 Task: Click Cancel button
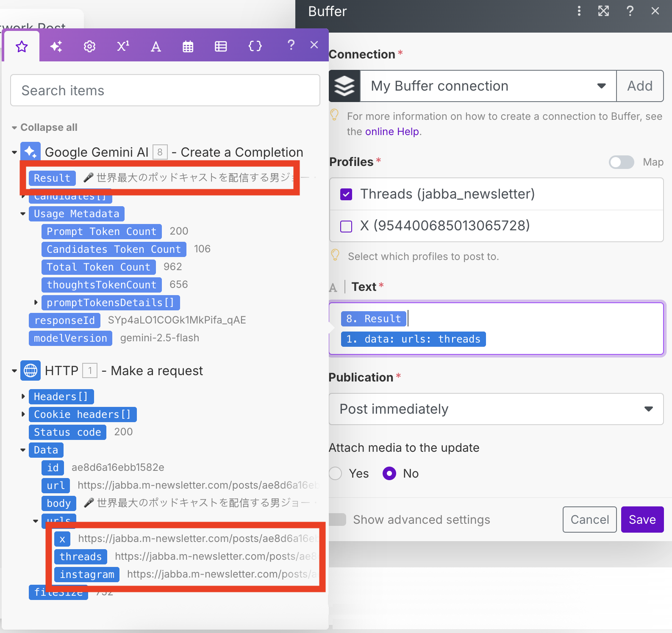[590, 520]
